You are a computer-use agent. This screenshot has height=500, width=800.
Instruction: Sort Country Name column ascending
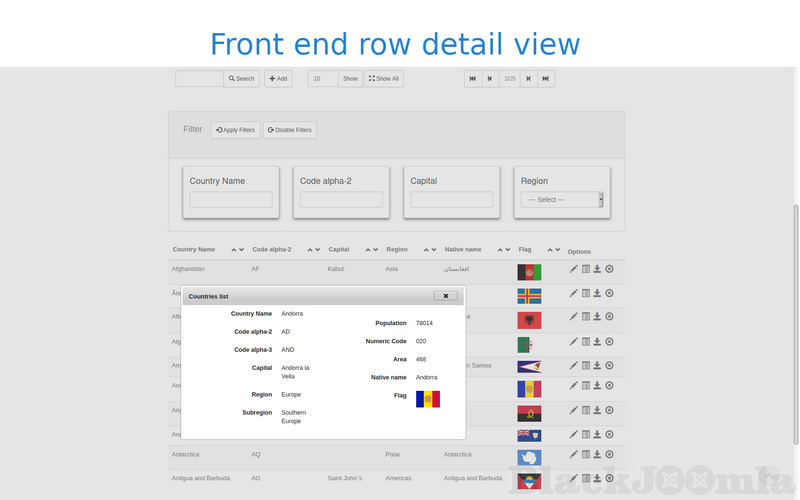(234, 250)
